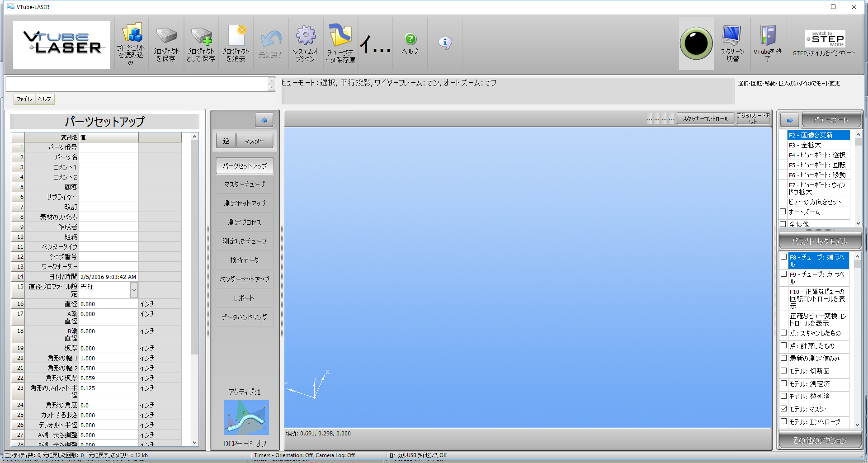Expand the その他のアクション panel header
The width and height of the screenshot is (868, 463).
pyautogui.click(x=820, y=440)
